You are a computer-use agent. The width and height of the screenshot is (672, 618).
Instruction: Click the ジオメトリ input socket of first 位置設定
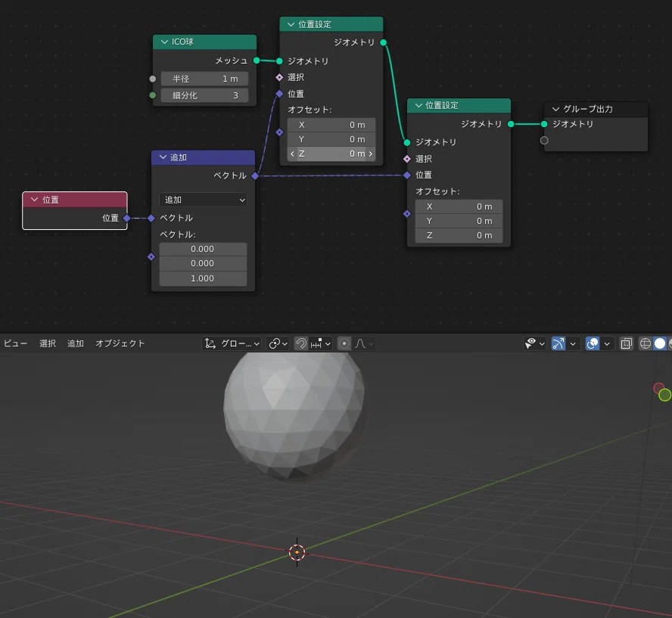(279, 61)
